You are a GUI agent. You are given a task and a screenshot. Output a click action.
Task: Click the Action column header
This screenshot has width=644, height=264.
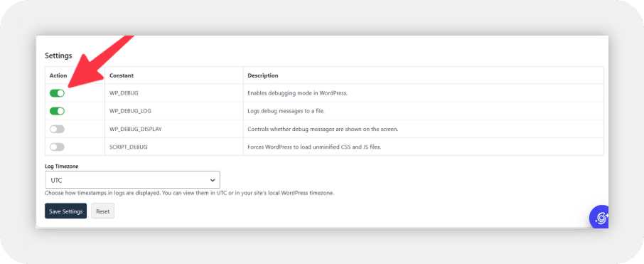58,75
